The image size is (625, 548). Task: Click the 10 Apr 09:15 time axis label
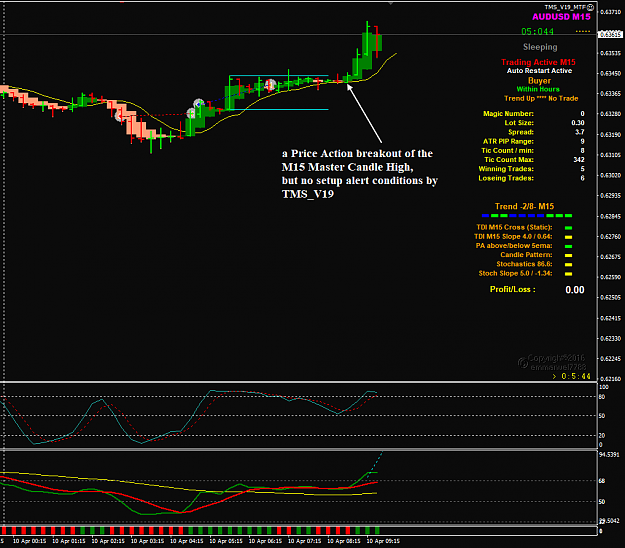tap(383, 541)
